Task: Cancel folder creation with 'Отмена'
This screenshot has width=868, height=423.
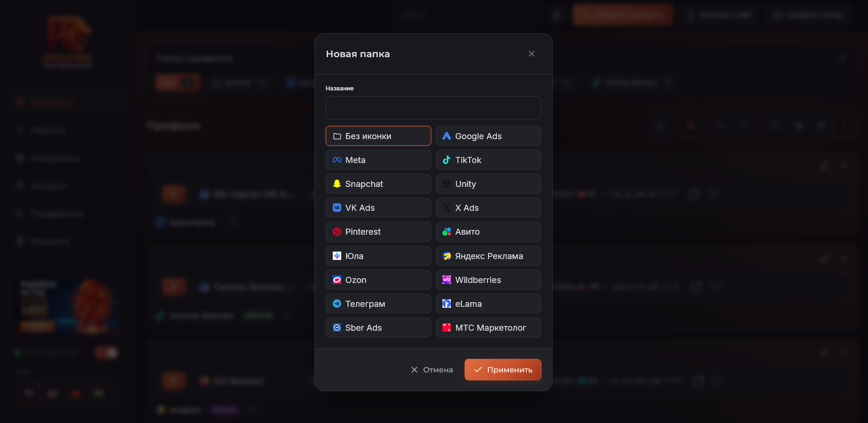Action: pyautogui.click(x=432, y=370)
